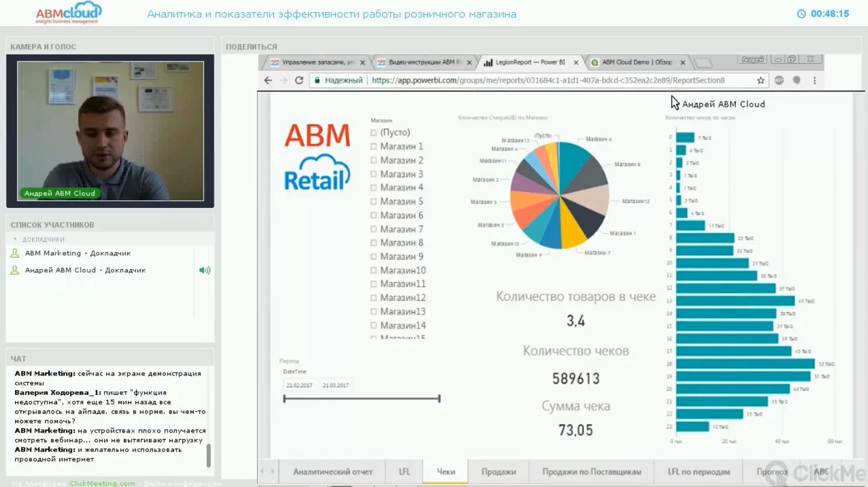Click the ABP extension icon

tap(779, 81)
